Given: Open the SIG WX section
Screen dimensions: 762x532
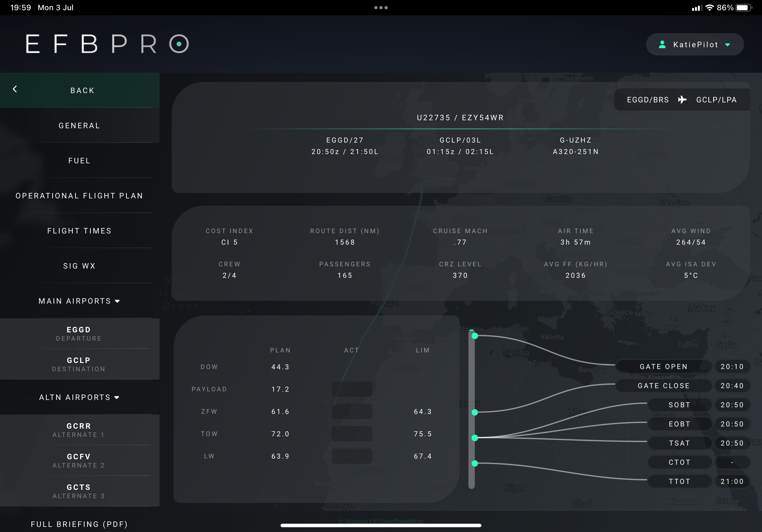Looking at the screenshot, I should click(x=79, y=265).
